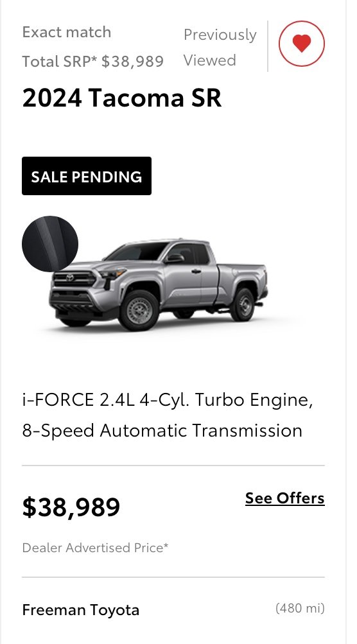Select the Freeman Toyota dealer name
Screen dimensions: 357x644
[x=80, y=610]
